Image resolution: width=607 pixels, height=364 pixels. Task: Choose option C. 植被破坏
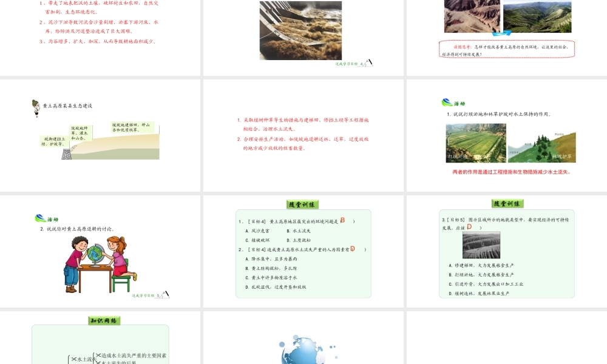pyautogui.click(x=257, y=240)
